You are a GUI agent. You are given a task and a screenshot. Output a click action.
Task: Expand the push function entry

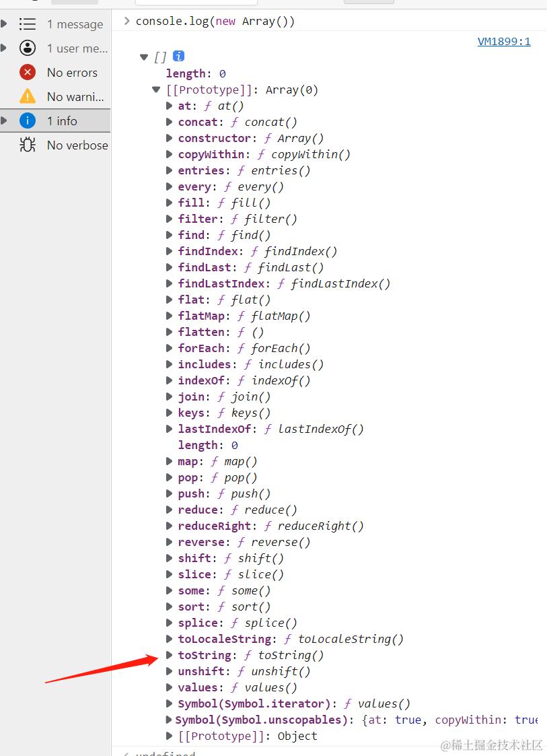pos(169,493)
